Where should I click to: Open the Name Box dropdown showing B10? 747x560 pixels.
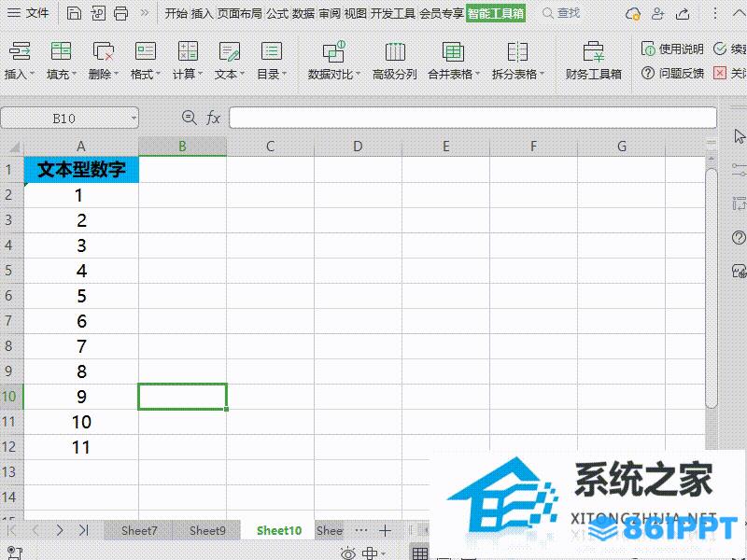134,118
